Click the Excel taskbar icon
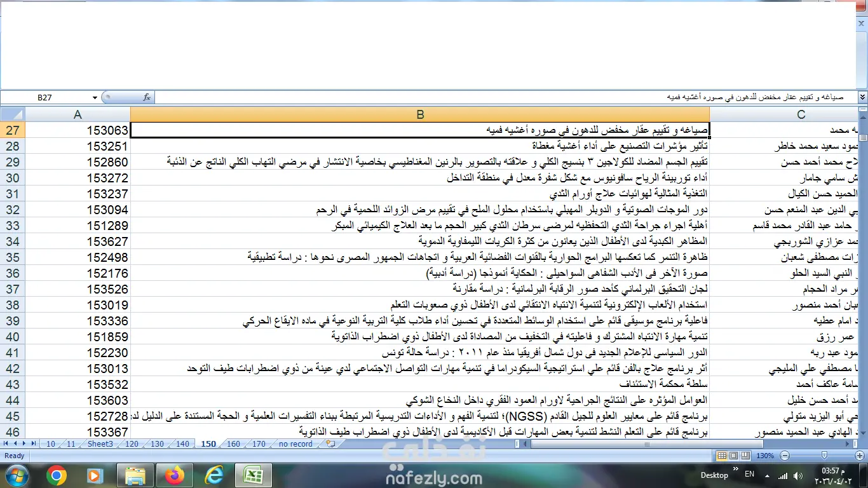The width and height of the screenshot is (868, 488). (254, 475)
